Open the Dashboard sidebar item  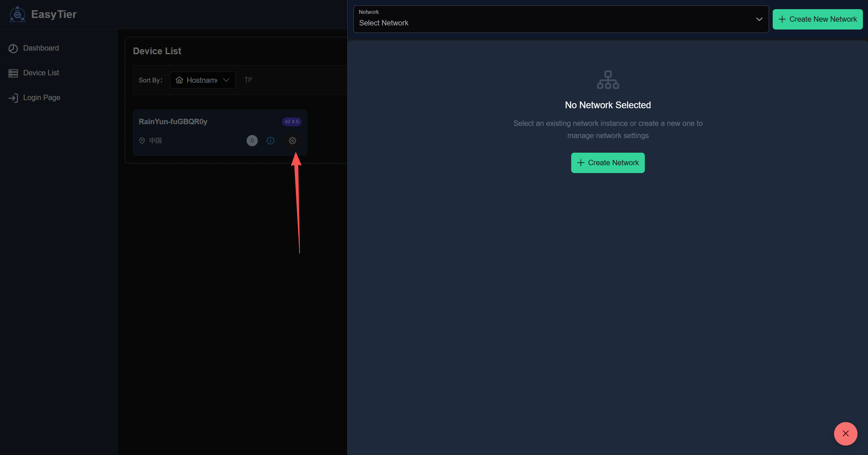coord(41,48)
